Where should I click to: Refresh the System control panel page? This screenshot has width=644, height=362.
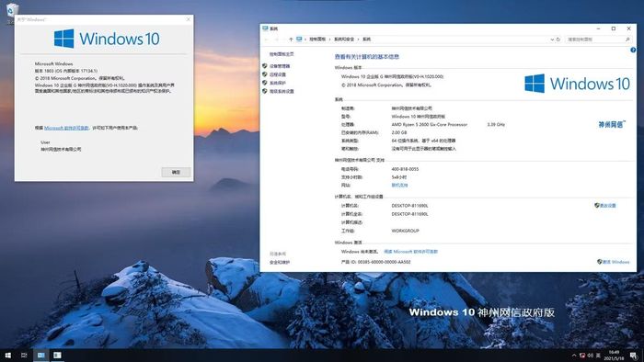[558, 40]
